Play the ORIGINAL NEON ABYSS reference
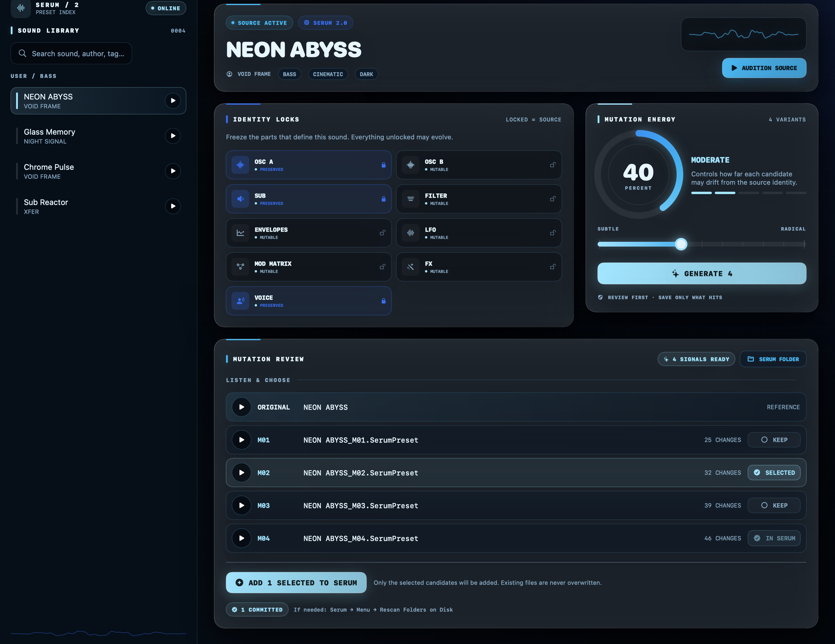 coord(242,408)
